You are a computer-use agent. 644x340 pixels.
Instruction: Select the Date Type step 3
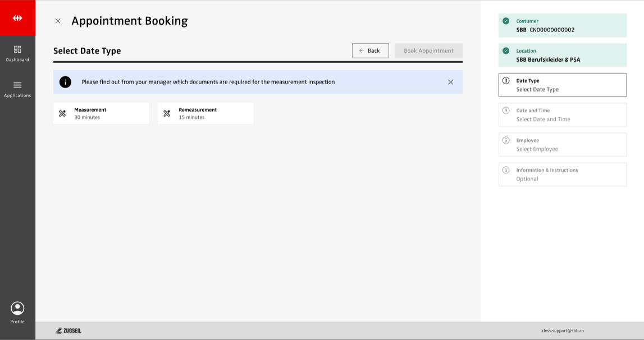click(x=562, y=85)
